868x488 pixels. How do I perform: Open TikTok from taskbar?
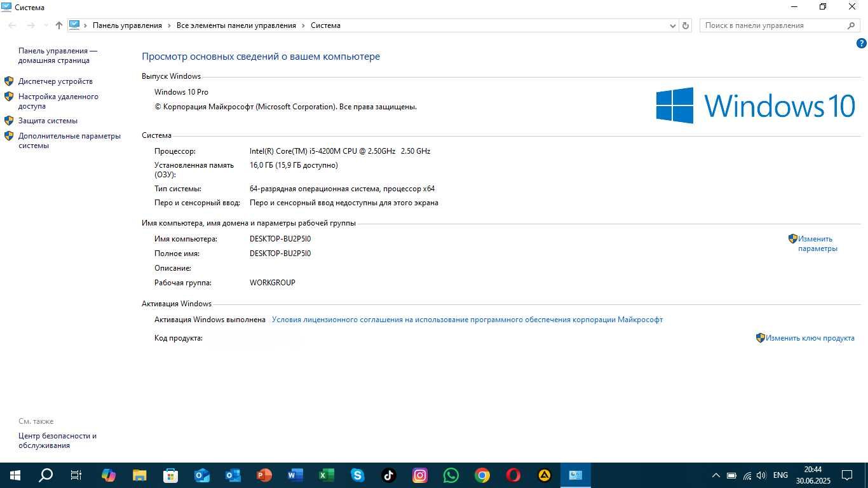389,475
